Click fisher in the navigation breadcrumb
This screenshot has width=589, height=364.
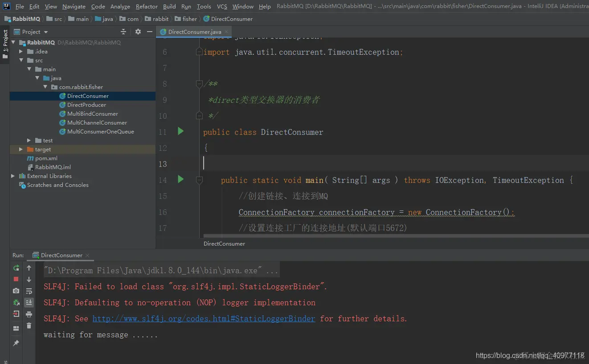(x=186, y=19)
